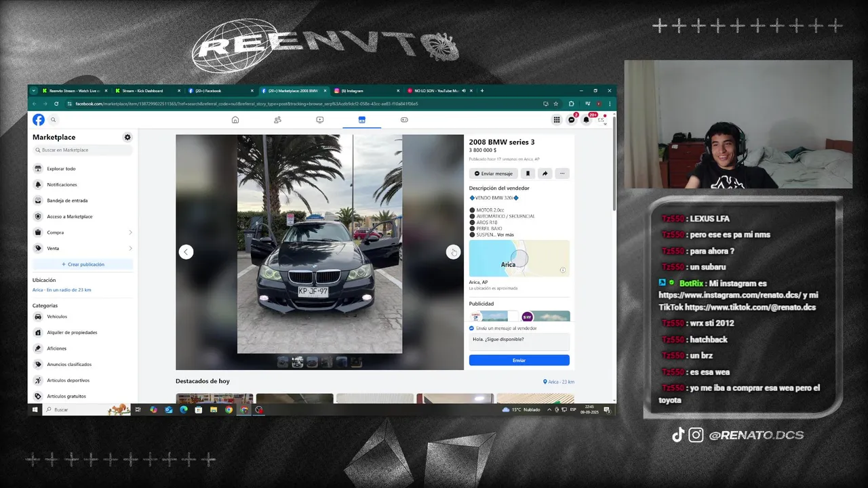Image resolution: width=868 pixels, height=488 pixels.
Task: Open the Gaming icon in top navigation
Action: coord(404,120)
